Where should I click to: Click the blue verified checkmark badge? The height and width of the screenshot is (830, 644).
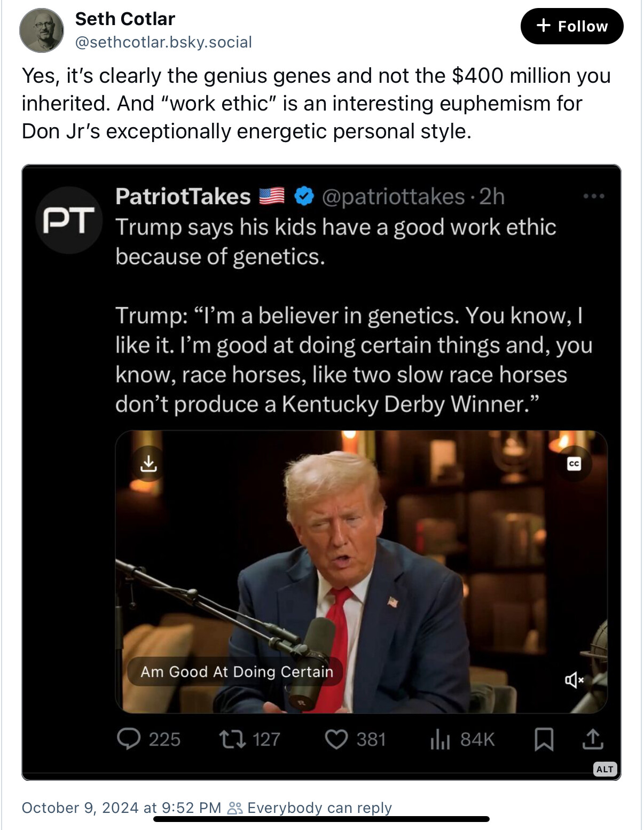(x=304, y=197)
